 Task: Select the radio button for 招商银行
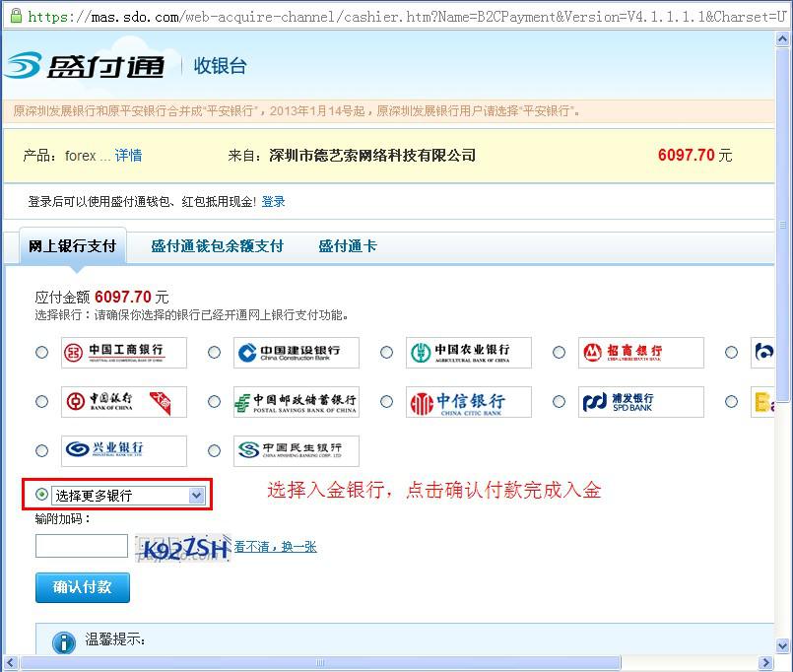click(559, 352)
